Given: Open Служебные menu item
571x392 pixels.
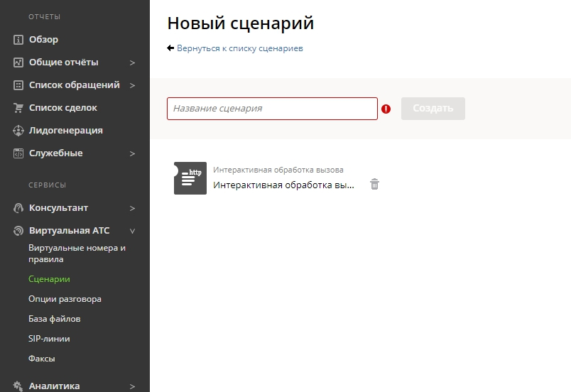Looking at the screenshot, I should point(55,153).
